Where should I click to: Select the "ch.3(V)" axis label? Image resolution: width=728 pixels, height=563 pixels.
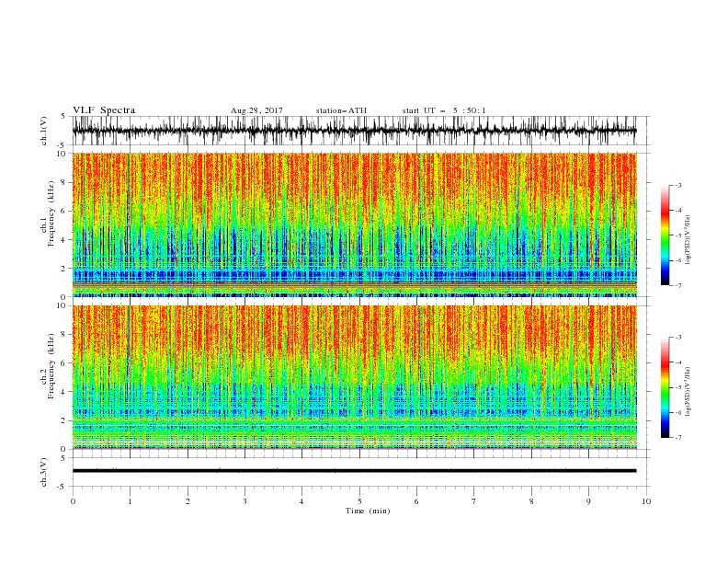[44, 472]
